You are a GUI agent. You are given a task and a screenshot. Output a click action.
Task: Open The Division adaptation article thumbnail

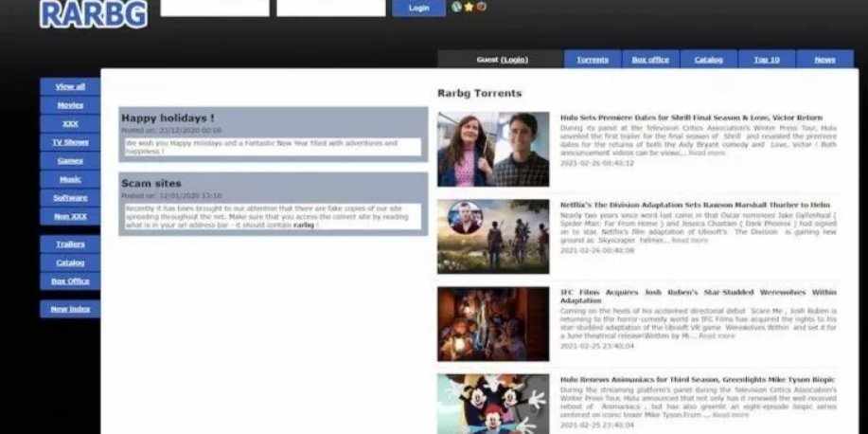(492, 236)
